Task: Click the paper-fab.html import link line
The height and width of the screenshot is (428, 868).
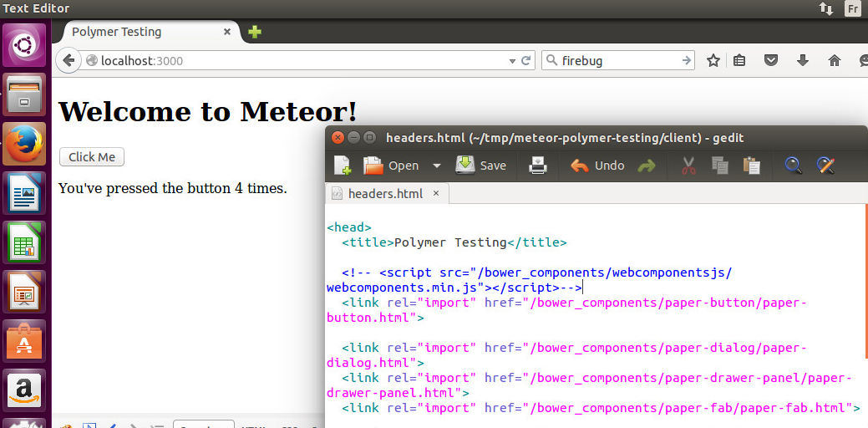Action: 601,408
